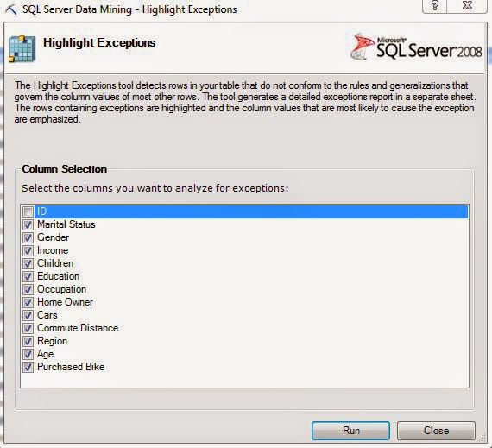Close the dialog with the X button
The image size is (492, 448).
click(x=467, y=6)
